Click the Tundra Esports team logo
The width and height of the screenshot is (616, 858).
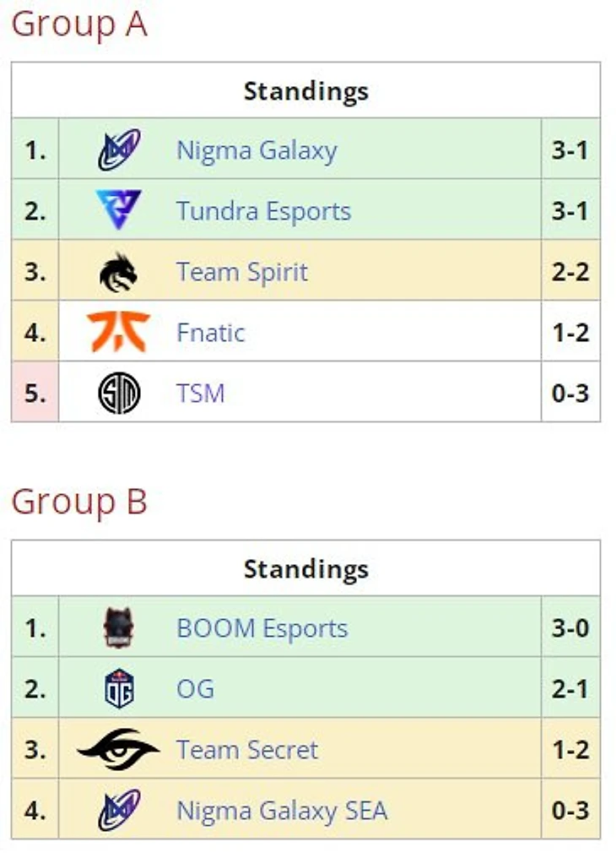pos(119,210)
